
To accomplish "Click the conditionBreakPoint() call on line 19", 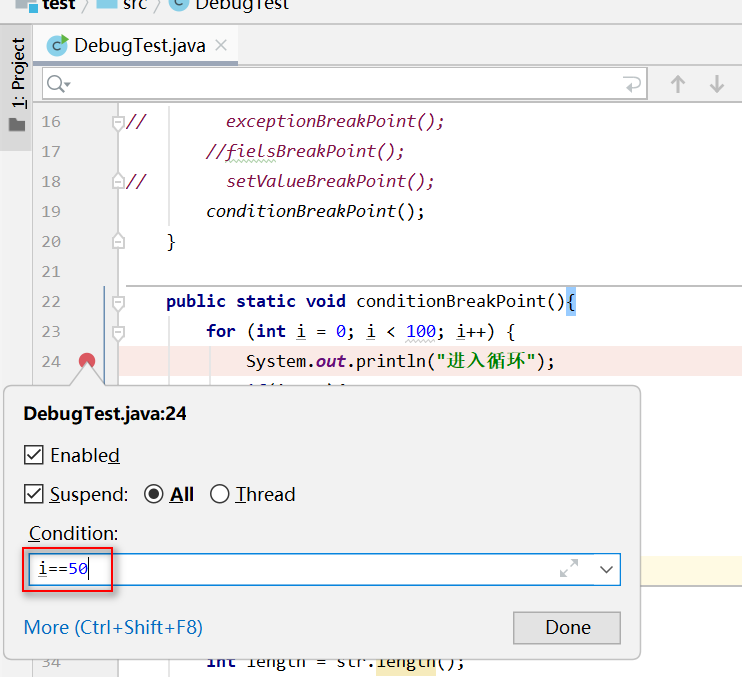I will pyautogui.click(x=315, y=211).
